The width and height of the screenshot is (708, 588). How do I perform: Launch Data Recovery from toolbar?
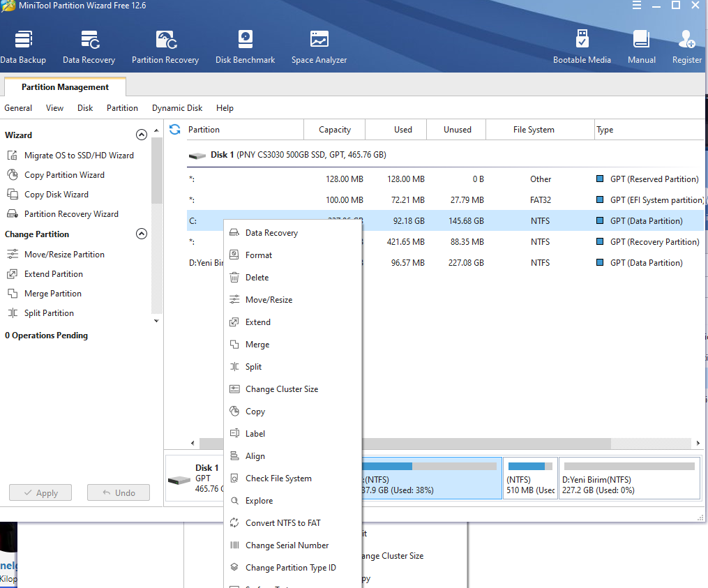tap(89, 47)
